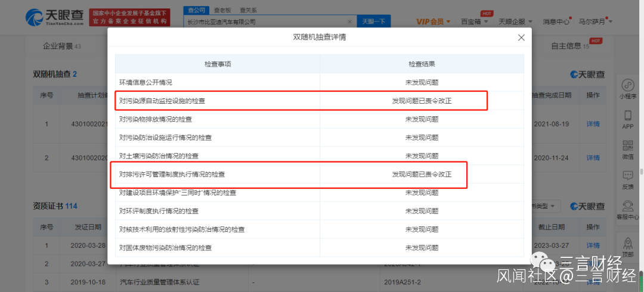Open the 反馈 feedback sidebar icon

[x=627, y=180]
